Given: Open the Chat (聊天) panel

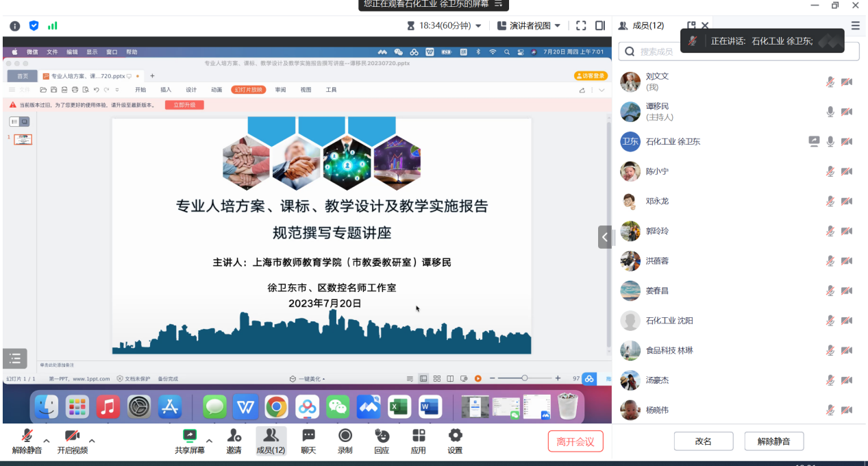Looking at the screenshot, I should [x=308, y=441].
